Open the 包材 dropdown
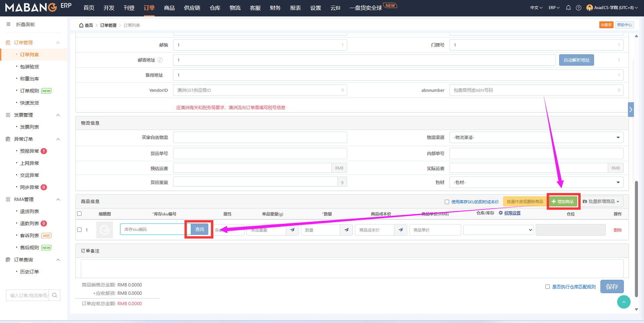 click(x=536, y=182)
